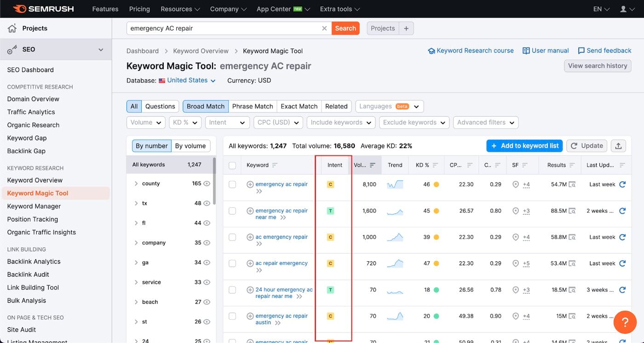The height and width of the screenshot is (343, 644).
Task: Refresh data for emergency ac repair near me row
Action: 622,211
